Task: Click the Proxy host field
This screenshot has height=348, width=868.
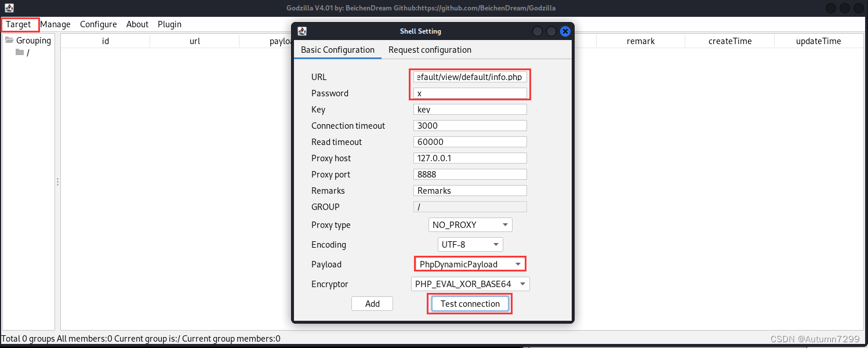Action: tap(470, 158)
